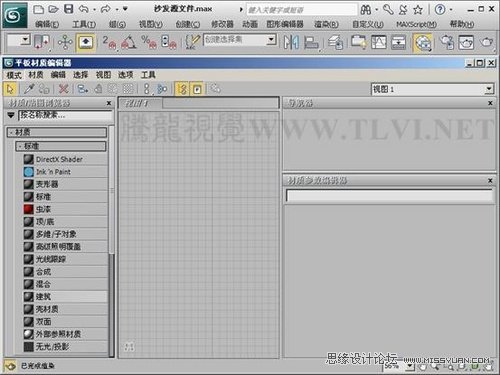Click the Help question mark icon
Image resolution: width=500 pixels, height=375 pixels.
(440, 10)
